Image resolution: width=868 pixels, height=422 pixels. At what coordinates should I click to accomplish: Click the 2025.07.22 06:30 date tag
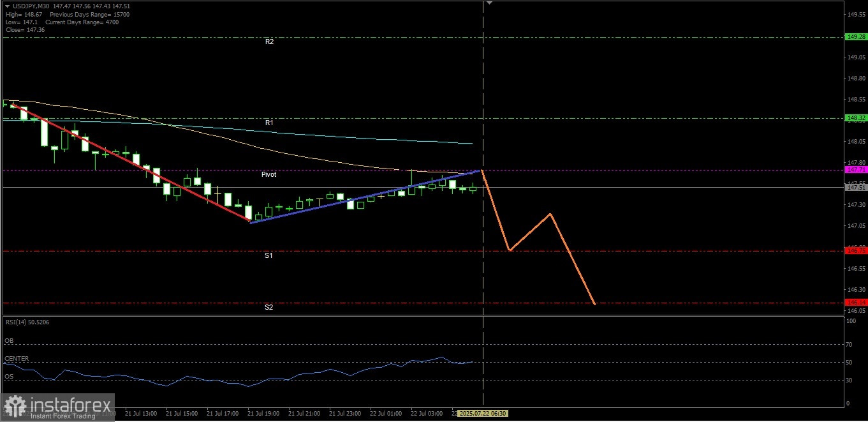[483, 414]
